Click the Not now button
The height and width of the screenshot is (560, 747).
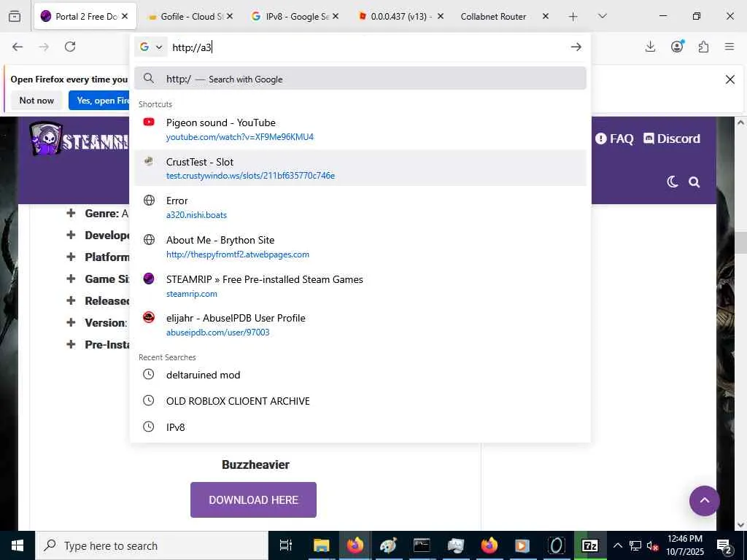click(x=36, y=101)
